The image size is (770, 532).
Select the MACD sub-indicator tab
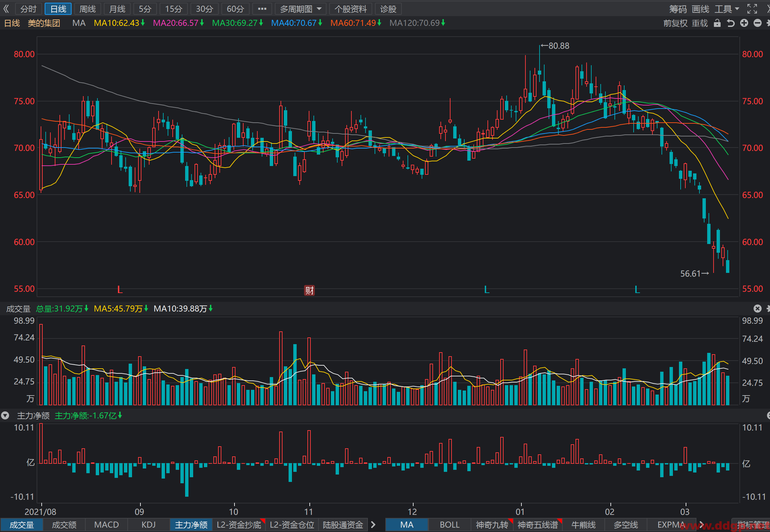click(x=106, y=525)
